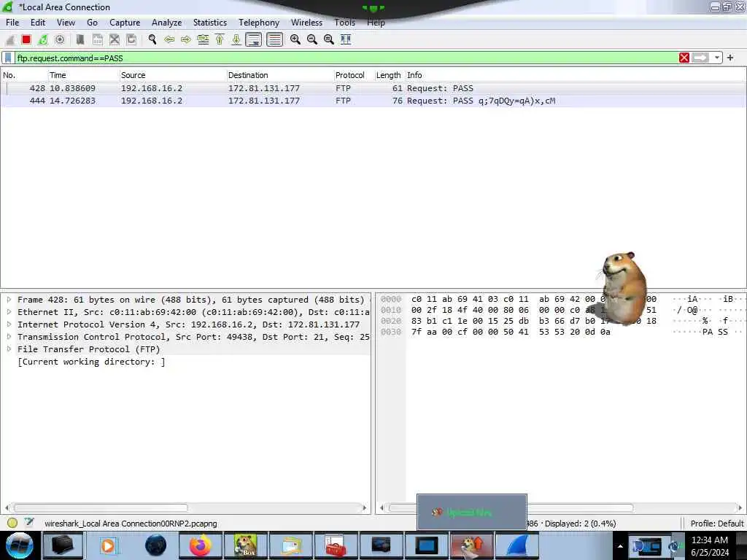Open the recent filters dropdown

[717, 58]
